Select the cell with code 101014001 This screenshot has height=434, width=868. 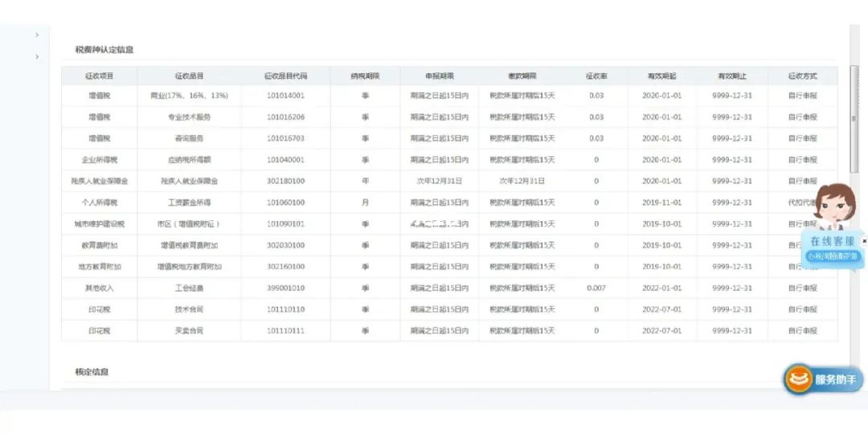(x=285, y=96)
